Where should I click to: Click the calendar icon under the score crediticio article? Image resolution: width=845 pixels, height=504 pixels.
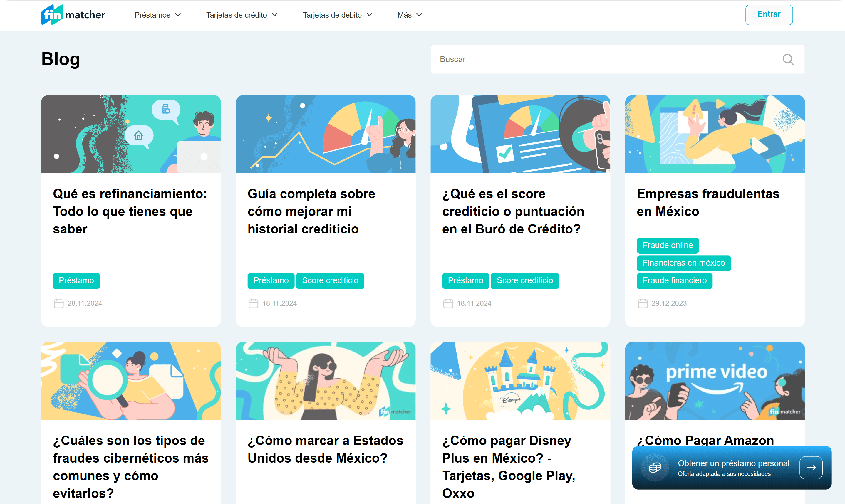pos(448,303)
